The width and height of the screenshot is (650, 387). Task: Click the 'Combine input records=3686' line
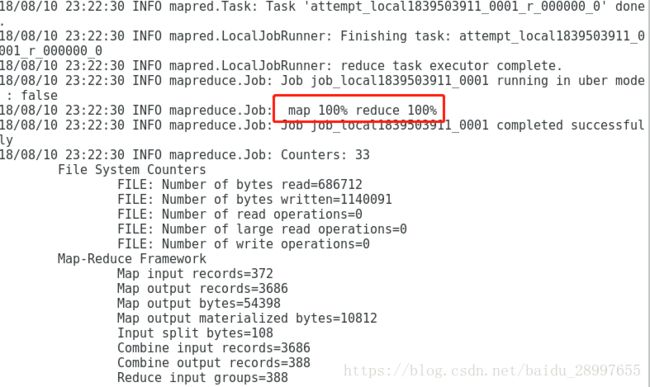point(213,348)
